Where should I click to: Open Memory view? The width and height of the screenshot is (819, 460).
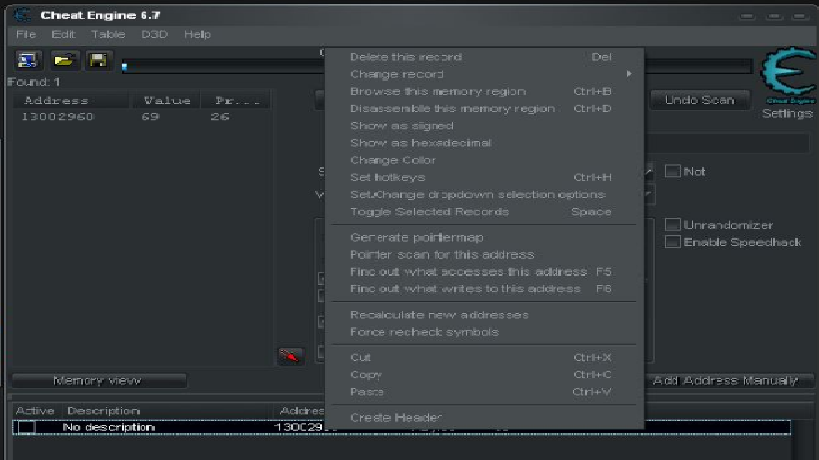pos(98,381)
